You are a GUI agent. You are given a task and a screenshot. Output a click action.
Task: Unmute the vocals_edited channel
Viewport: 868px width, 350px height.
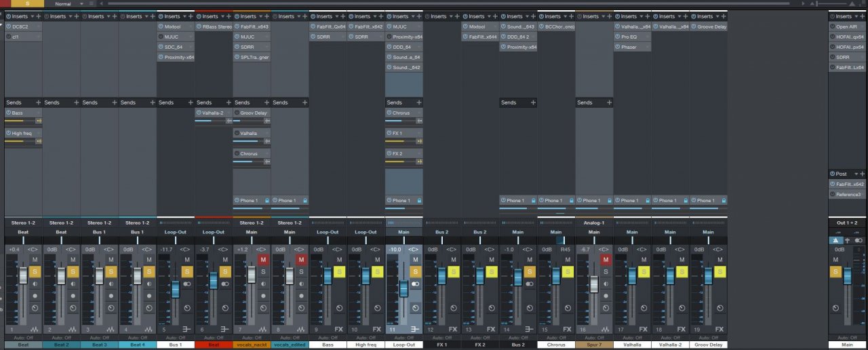[x=301, y=260]
